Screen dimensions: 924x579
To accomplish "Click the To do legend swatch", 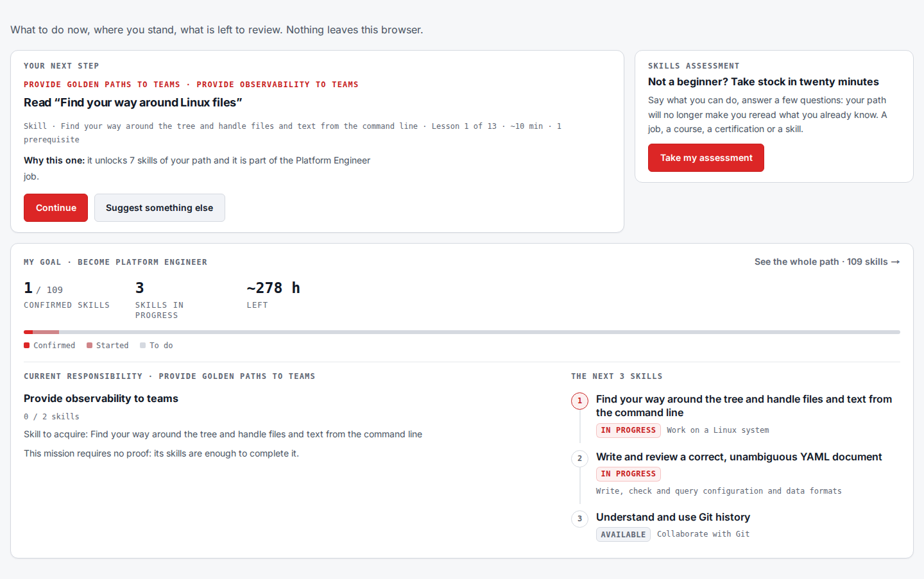I will 143,345.
